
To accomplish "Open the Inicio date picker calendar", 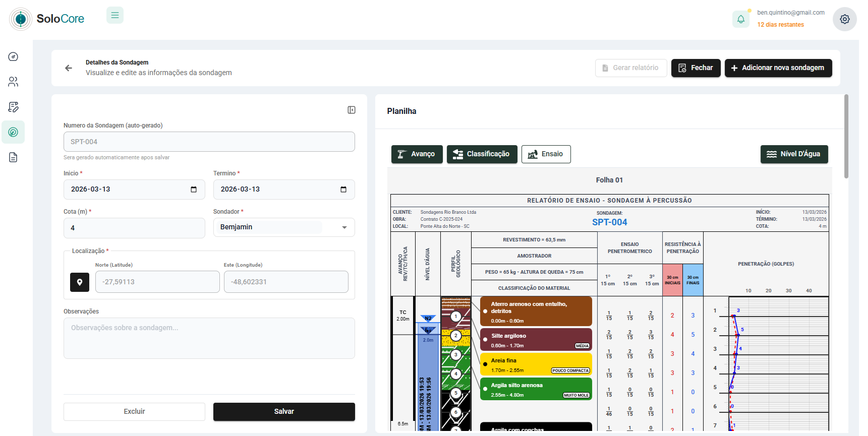I will point(194,190).
